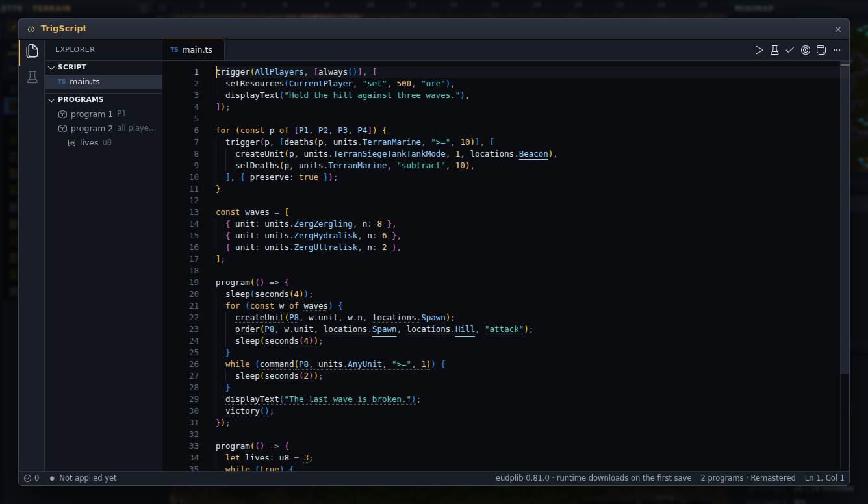The image size is (868, 504).
Task: Switch to the main.ts editor tab
Action: (x=193, y=50)
